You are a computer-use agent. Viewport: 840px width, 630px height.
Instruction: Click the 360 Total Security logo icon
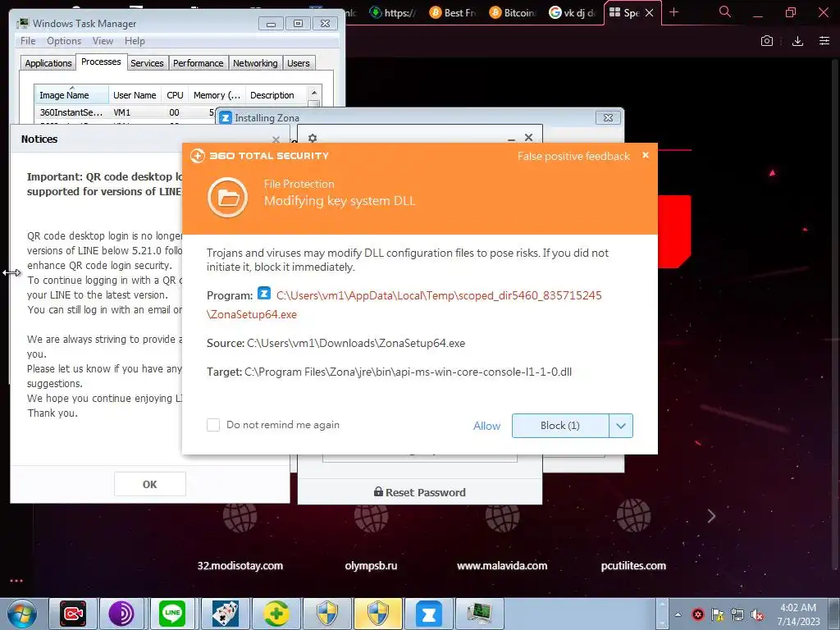(x=198, y=156)
